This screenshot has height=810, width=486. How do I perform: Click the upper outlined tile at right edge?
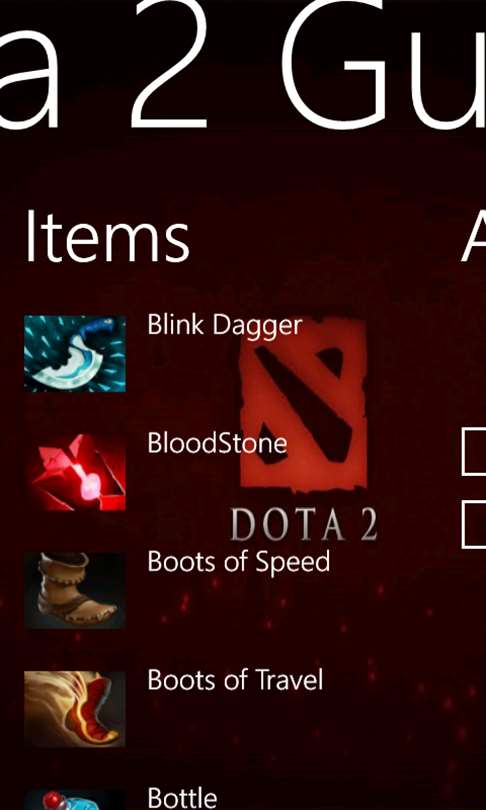click(474, 453)
